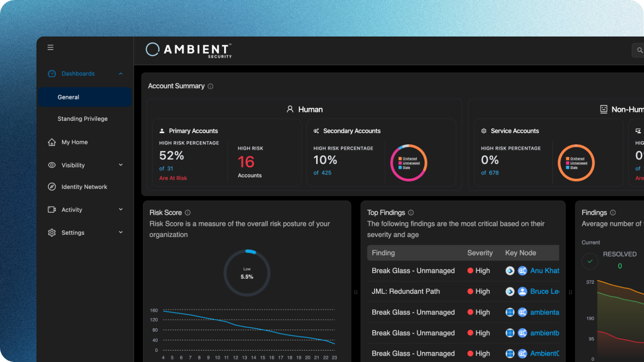Expand the Activity chevron

(x=121, y=209)
